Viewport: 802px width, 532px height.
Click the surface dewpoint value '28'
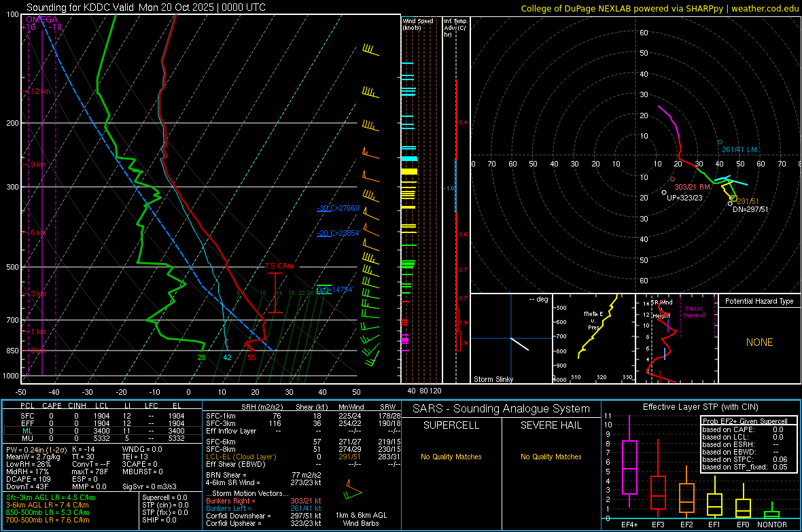(x=202, y=357)
